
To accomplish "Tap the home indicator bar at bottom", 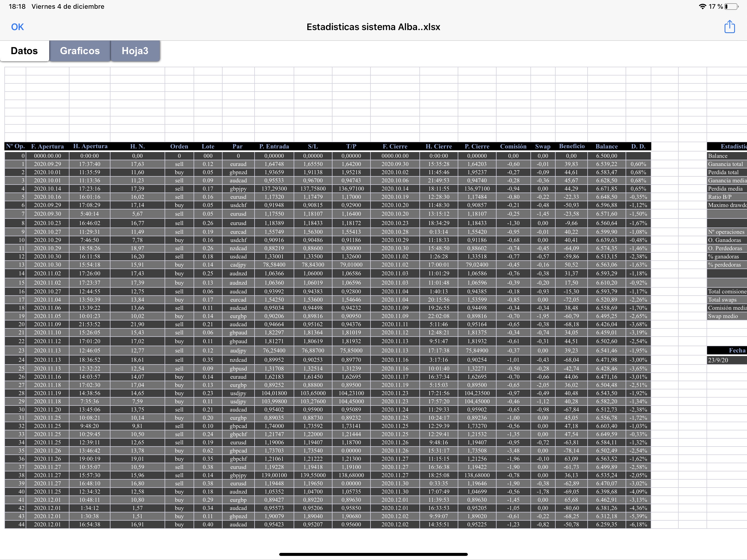I will point(373,554).
